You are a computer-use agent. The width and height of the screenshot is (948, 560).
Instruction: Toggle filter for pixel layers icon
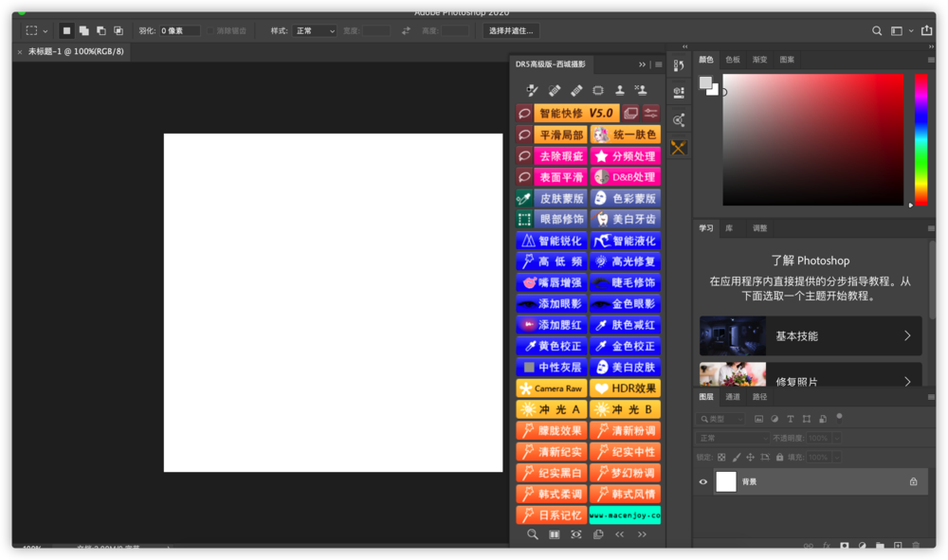pyautogui.click(x=758, y=419)
